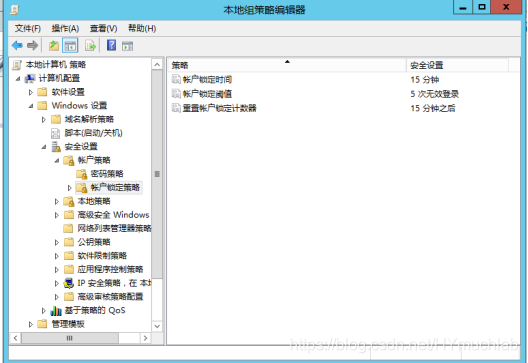Screen dimensions: 528x363
Task: Click the tree pane scroll up arrow
Action: (157, 64)
